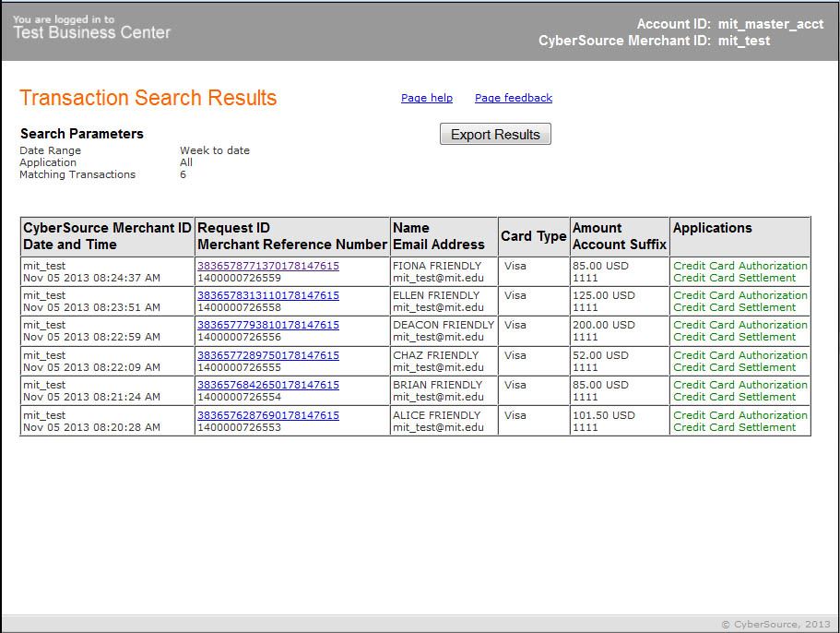Screen dimensions: 840x633
Task: Open request ID 3836576287690178147615
Action: tap(267, 415)
